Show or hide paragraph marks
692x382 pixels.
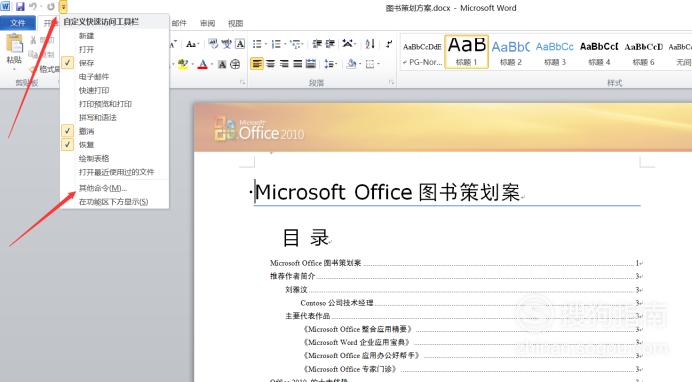388,44
